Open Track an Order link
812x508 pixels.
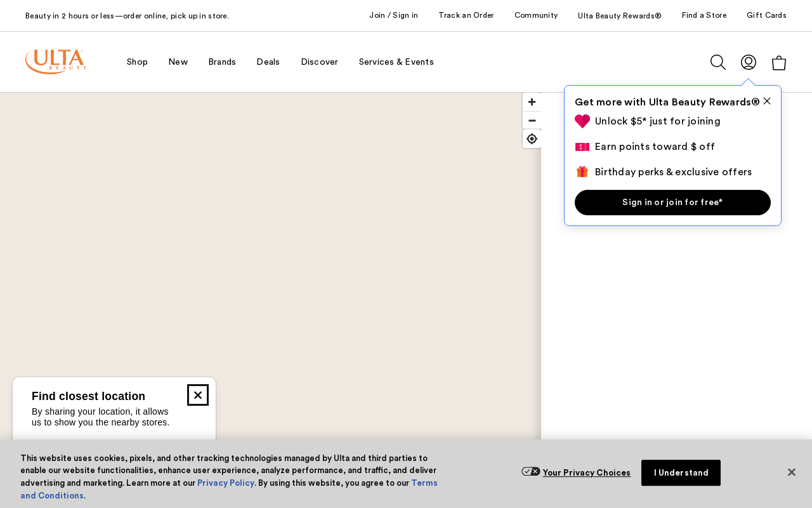click(466, 15)
